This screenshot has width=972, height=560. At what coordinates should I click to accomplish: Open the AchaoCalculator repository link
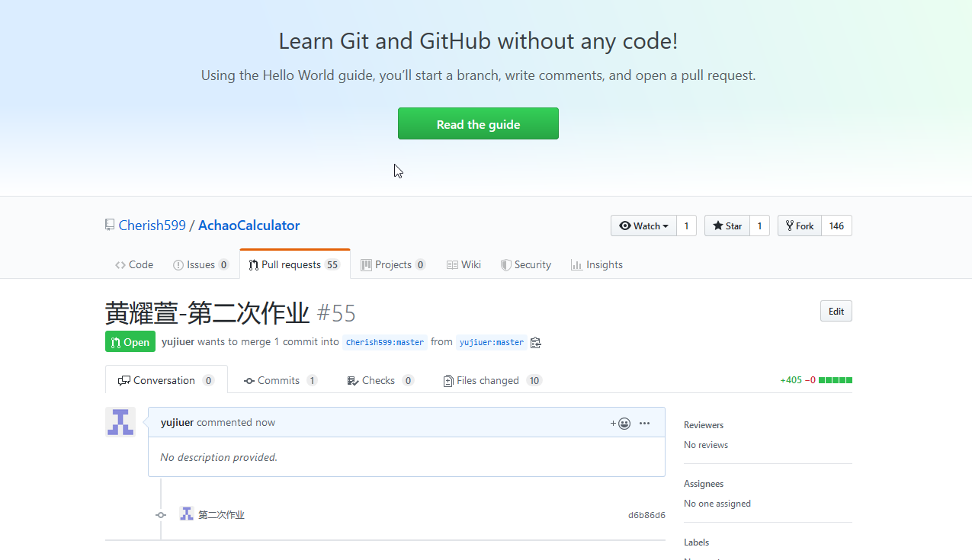click(249, 226)
